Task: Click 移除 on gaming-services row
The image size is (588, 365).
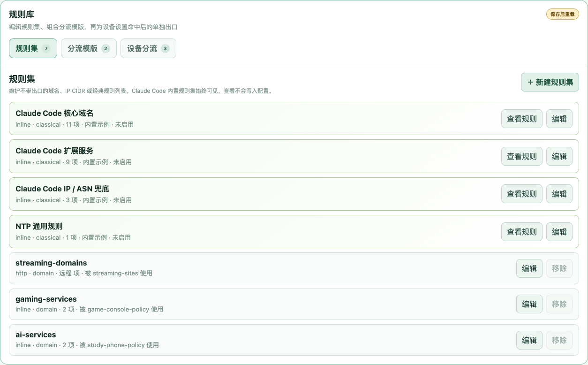Action: point(559,304)
